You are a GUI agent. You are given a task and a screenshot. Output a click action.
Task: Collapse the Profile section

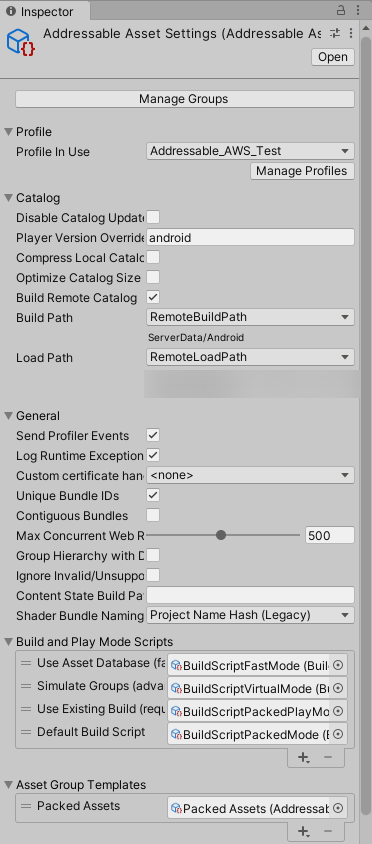pos(9,132)
